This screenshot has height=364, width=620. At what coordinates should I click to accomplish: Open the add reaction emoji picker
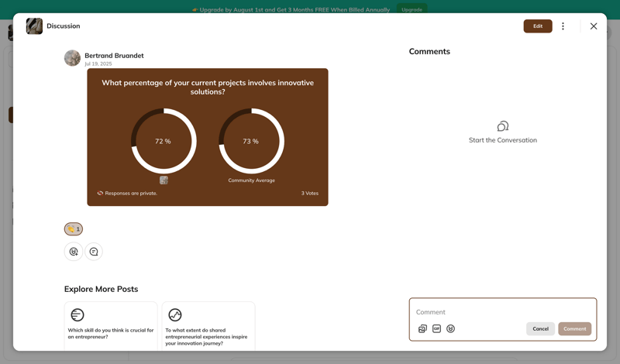tap(74, 252)
